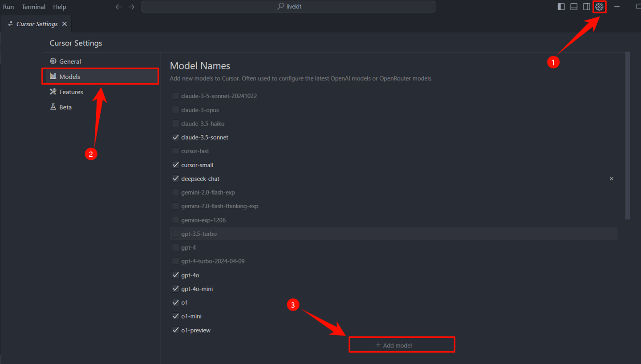
Task: Enable claude-3.5-haiku checkbox
Action: [175, 123]
